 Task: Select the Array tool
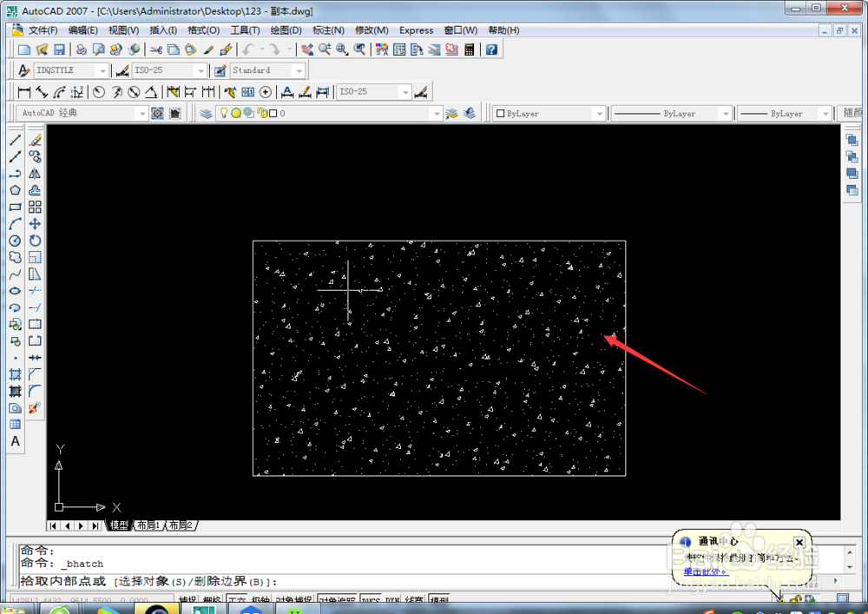[35, 207]
